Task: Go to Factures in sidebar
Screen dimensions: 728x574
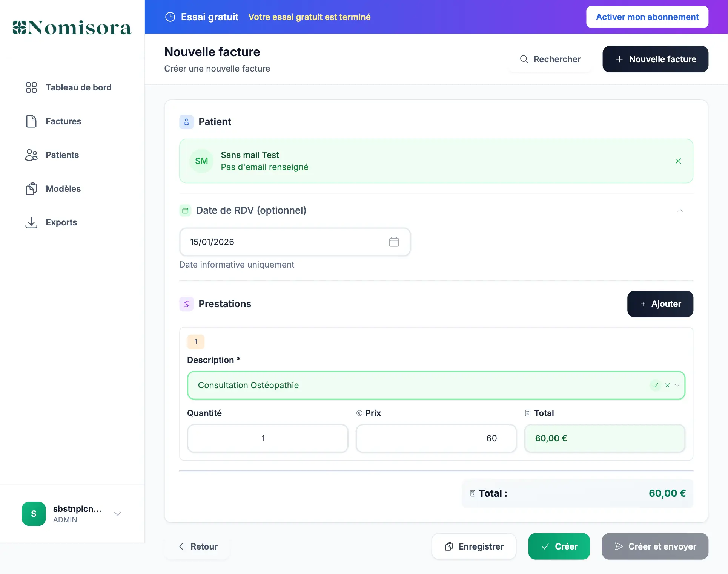Action: (63, 121)
